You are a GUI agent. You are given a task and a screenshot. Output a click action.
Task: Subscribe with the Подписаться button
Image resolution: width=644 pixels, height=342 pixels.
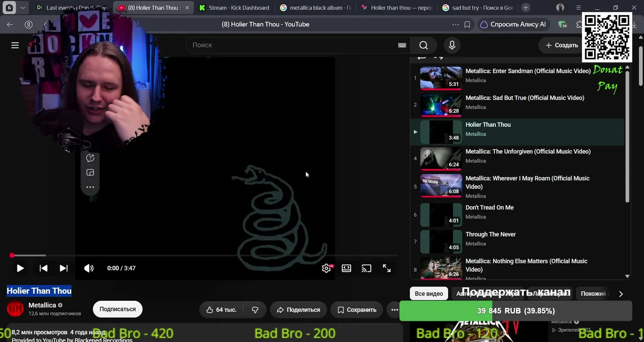117,309
